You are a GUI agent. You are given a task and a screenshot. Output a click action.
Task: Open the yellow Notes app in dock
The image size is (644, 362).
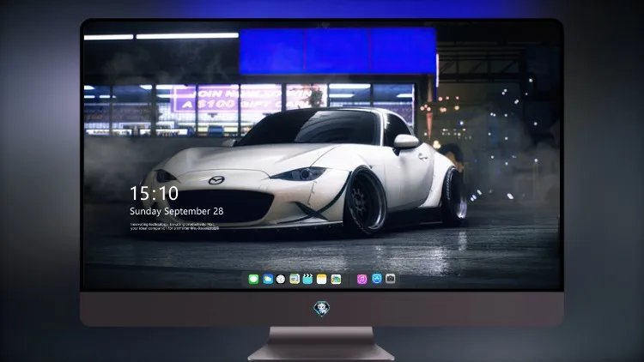(322, 279)
